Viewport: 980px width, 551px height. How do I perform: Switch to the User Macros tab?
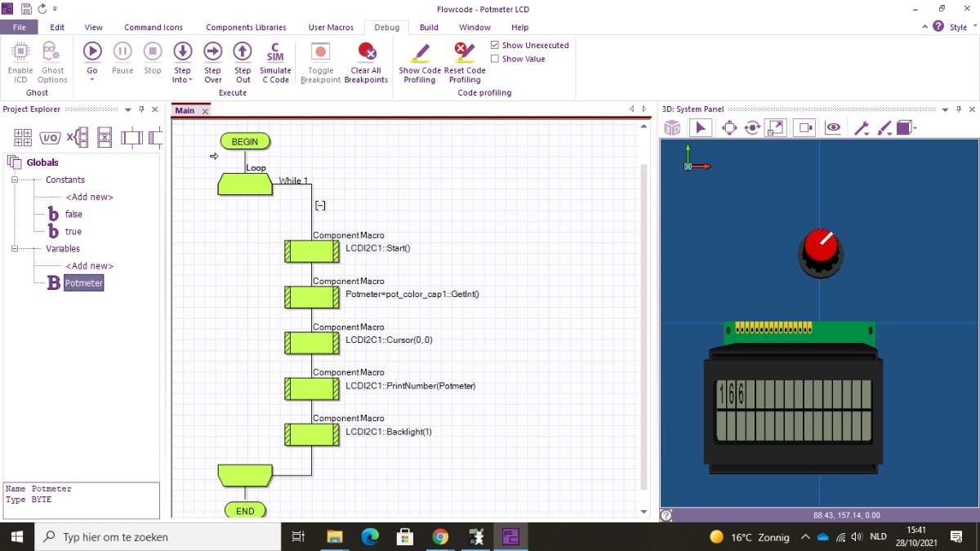(x=331, y=27)
